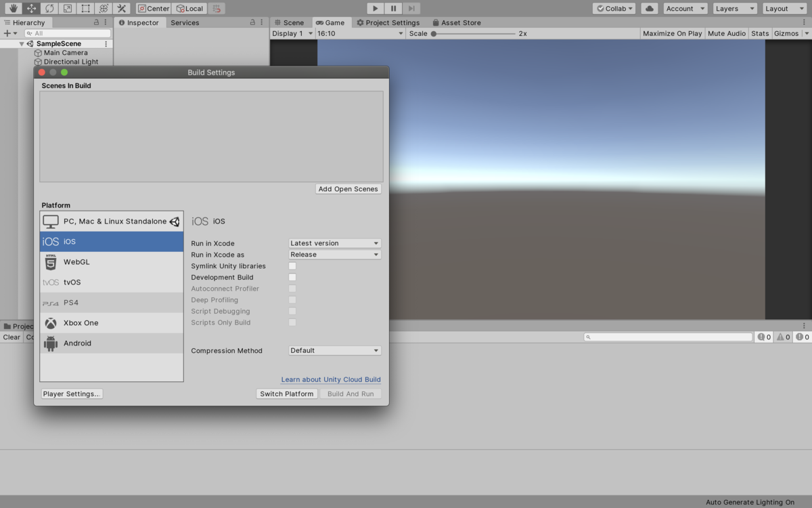Open 16:10 aspect ratio dropdown
Image resolution: width=812 pixels, height=508 pixels.
(x=360, y=33)
